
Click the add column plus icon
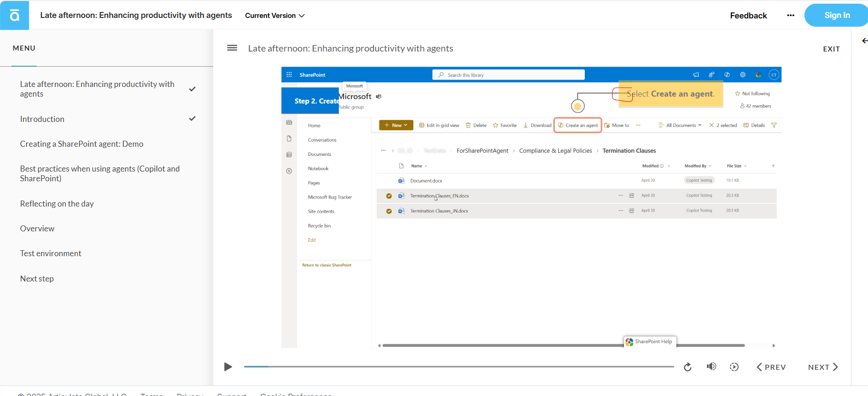point(773,166)
